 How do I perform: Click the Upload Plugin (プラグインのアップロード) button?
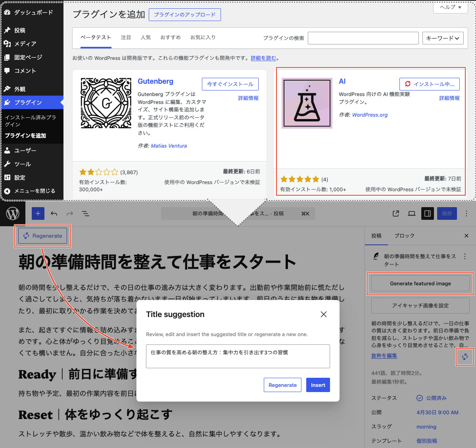[185, 15]
